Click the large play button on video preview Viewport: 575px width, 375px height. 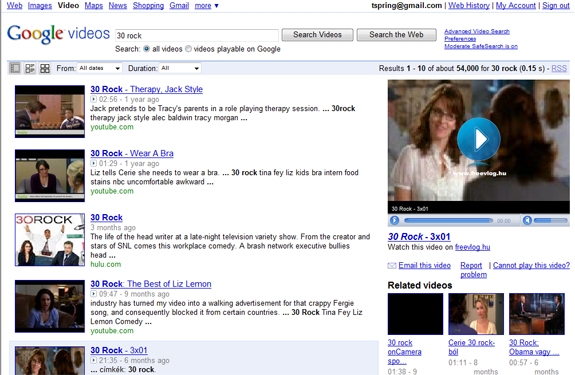coord(478,139)
